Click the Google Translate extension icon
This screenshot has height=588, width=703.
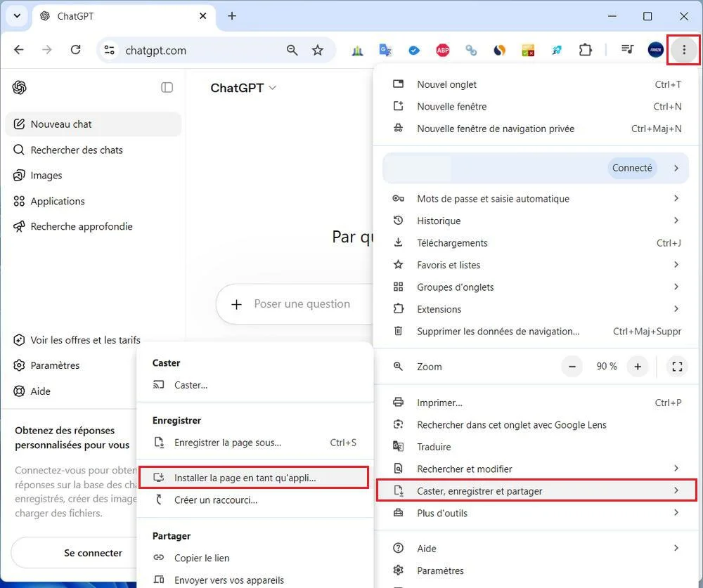[x=385, y=50]
